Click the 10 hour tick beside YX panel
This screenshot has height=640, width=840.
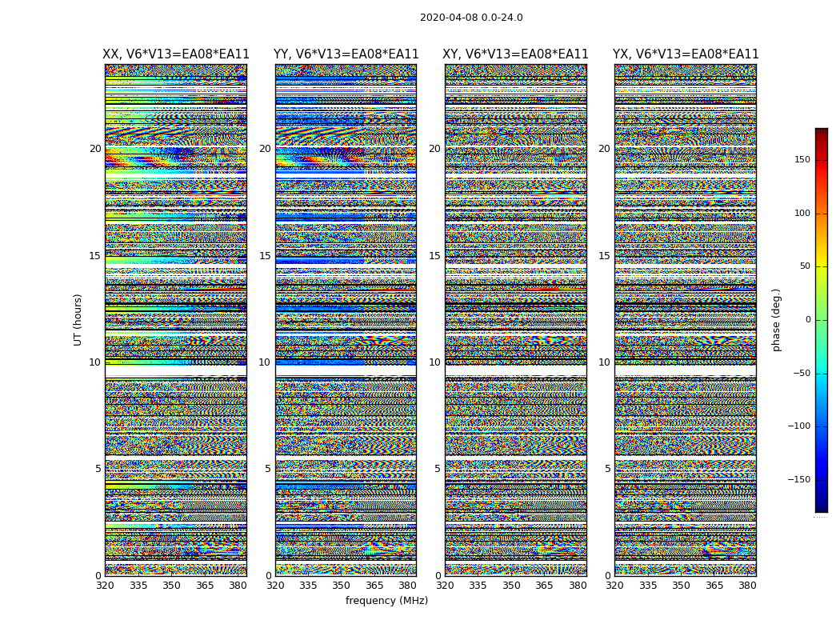click(x=604, y=362)
